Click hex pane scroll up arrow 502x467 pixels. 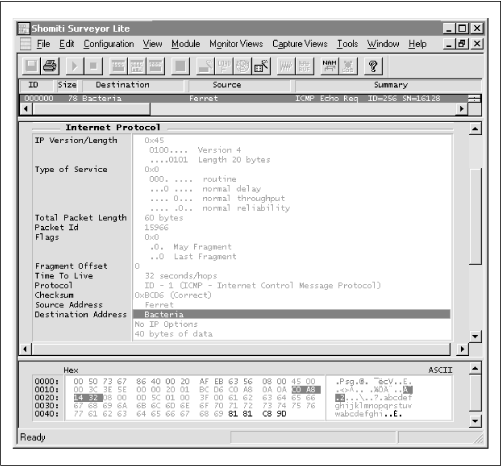click(475, 368)
